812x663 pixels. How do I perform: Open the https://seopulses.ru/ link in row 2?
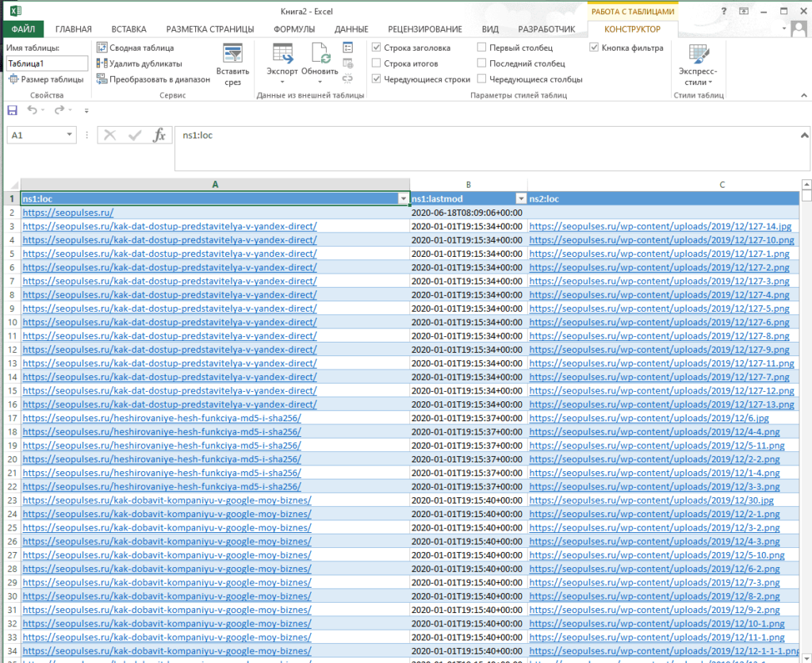(x=68, y=213)
